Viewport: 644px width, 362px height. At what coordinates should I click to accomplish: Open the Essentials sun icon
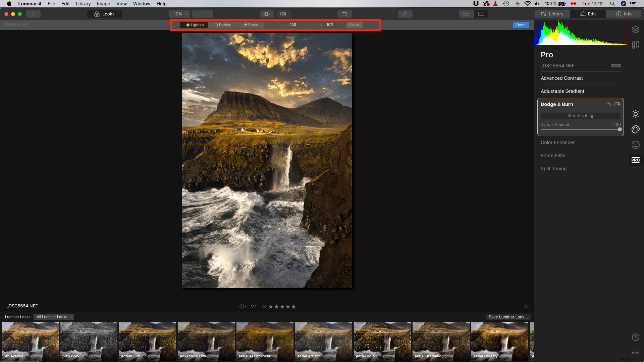pos(636,114)
